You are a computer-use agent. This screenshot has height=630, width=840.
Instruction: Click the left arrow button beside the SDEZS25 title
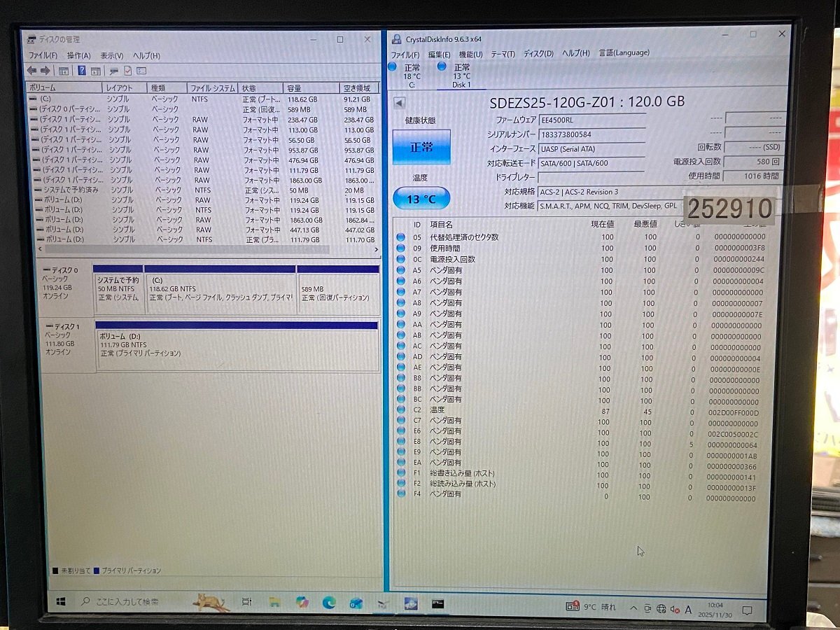(399, 103)
